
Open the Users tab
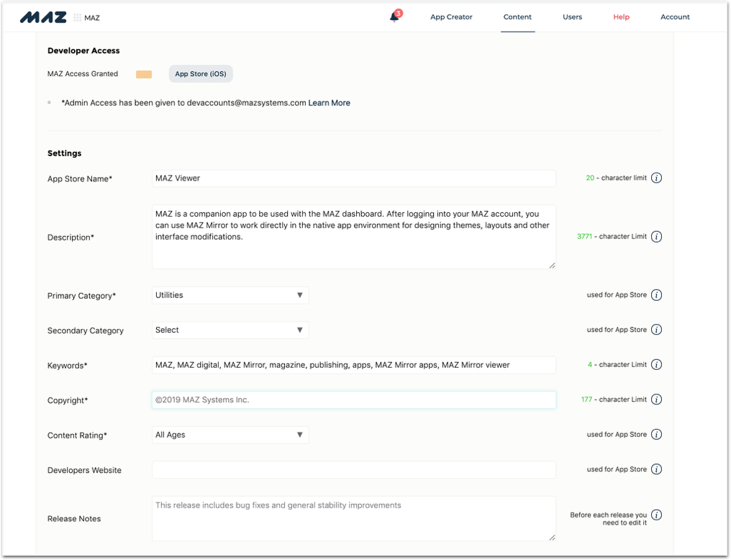point(572,17)
